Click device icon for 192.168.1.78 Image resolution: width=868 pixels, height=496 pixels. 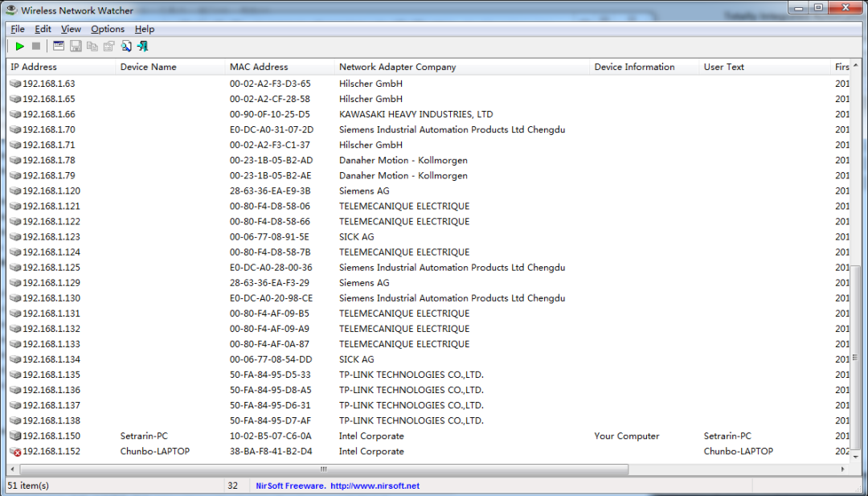click(x=15, y=161)
